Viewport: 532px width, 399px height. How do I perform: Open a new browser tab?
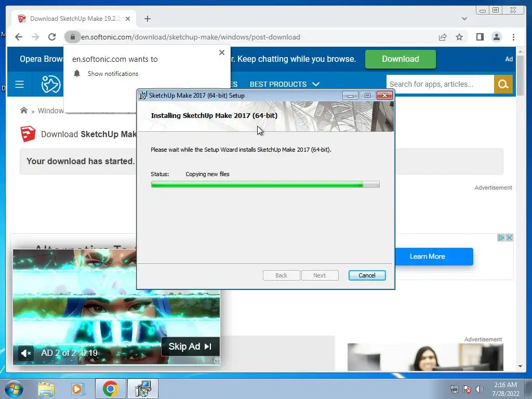147,19
